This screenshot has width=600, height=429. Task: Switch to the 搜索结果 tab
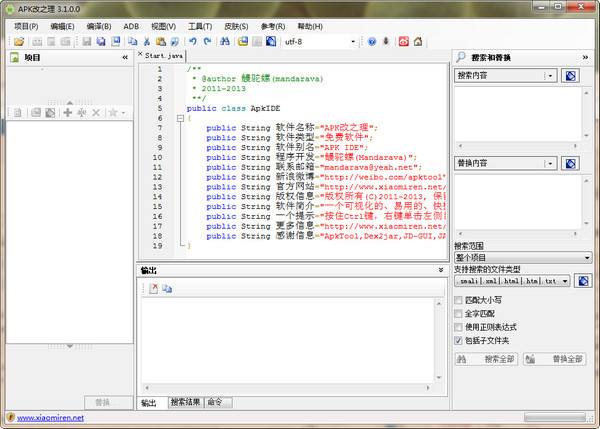(184, 402)
